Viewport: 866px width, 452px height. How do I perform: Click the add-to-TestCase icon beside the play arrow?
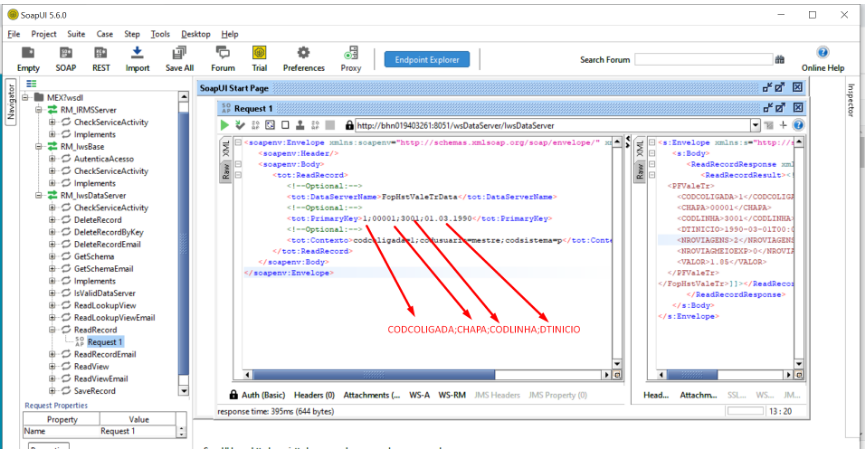click(x=240, y=125)
